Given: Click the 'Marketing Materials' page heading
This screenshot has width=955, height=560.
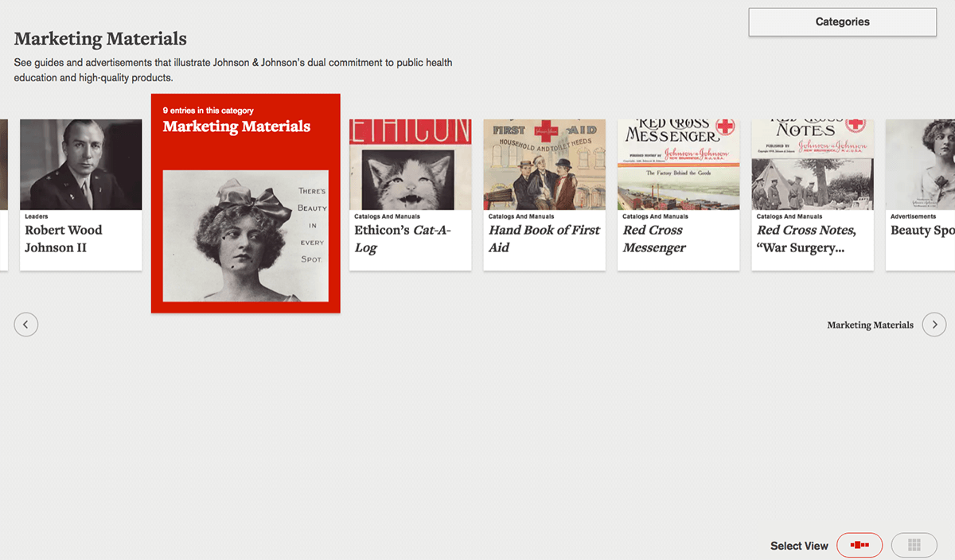Looking at the screenshot, I should point(100,38).
